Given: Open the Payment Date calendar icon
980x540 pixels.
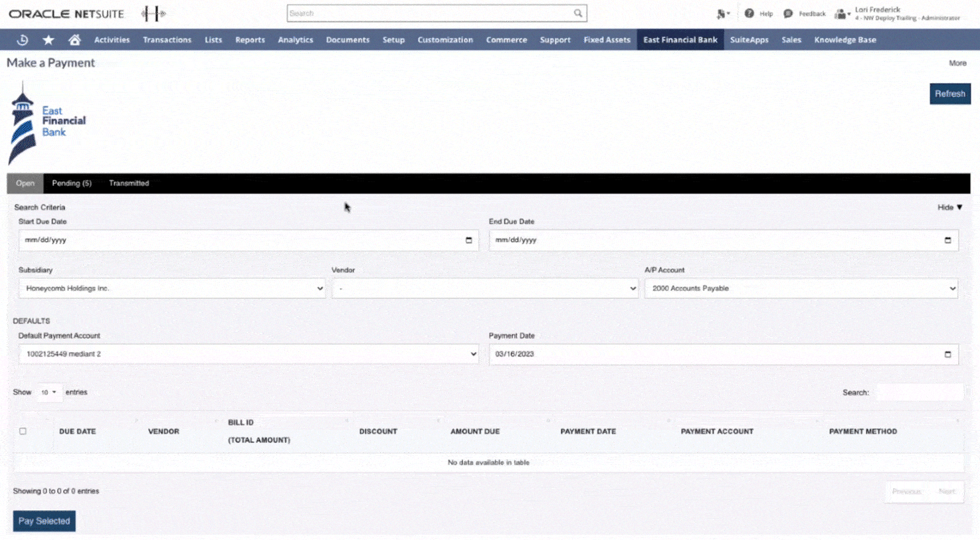Looking at the screenshot, I should (x=947, y=354).
